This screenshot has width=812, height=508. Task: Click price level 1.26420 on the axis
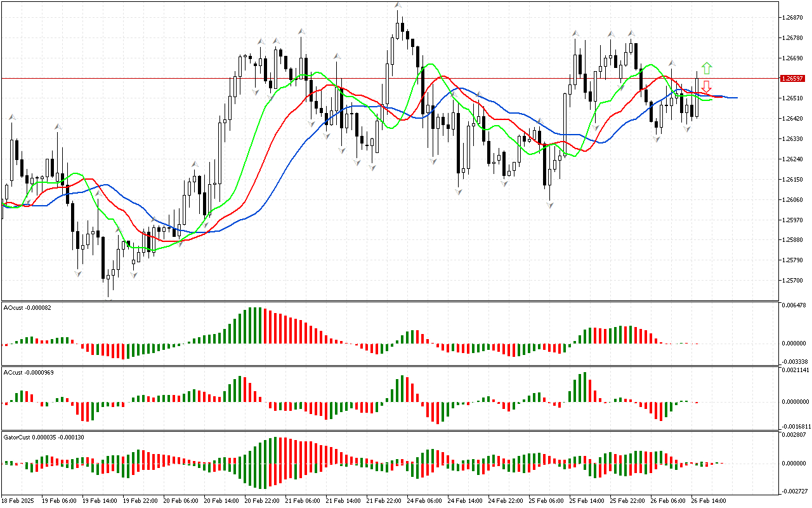pyautogui.click(x=794, y=119)
